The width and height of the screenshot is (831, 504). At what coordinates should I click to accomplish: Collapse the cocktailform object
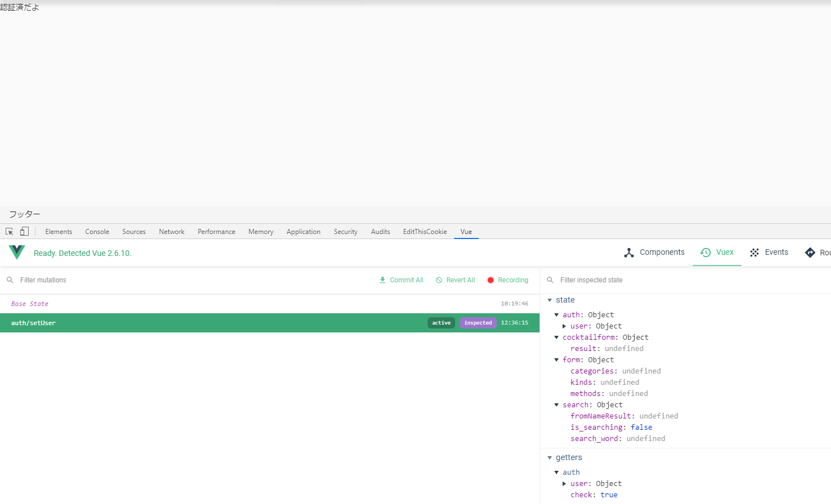[x=556, y=337]
